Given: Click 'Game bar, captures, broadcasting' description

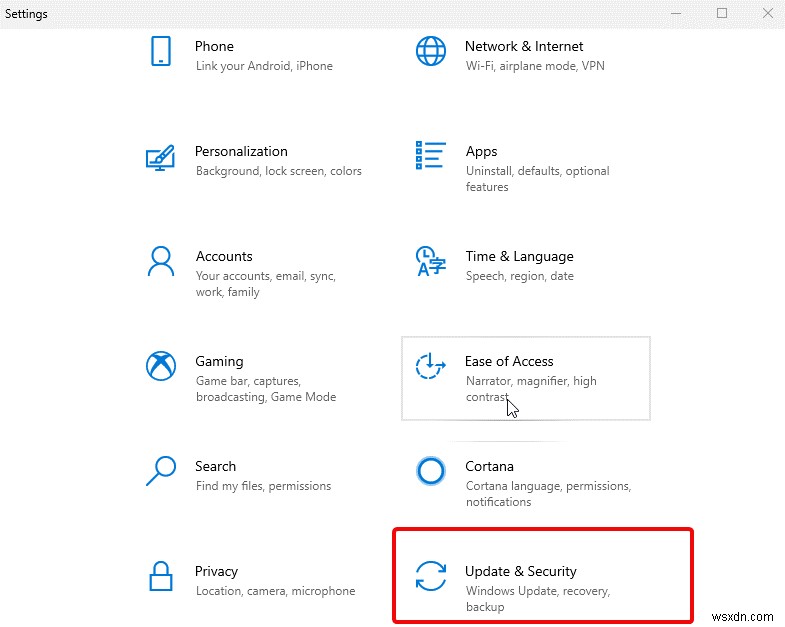Looking at the screenshot, I should 266,389.
